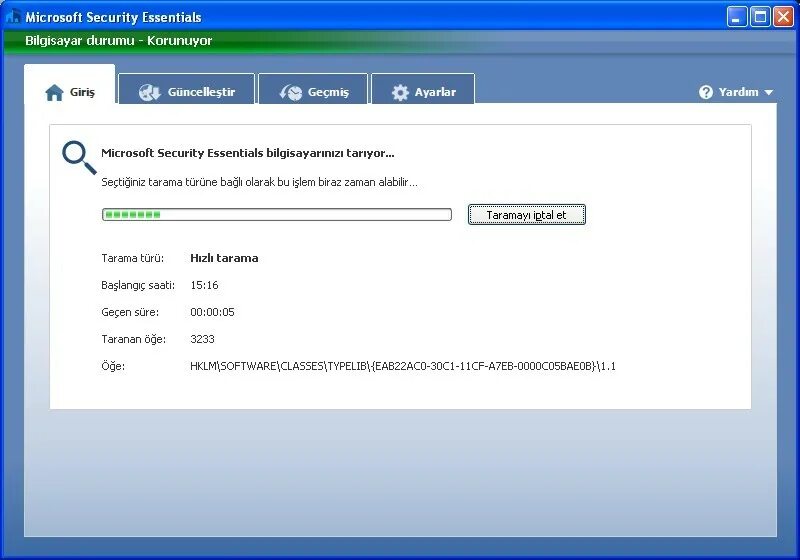Open the Geçmiş tab
The width and height of the screenshot is (800, 560).
313,89
